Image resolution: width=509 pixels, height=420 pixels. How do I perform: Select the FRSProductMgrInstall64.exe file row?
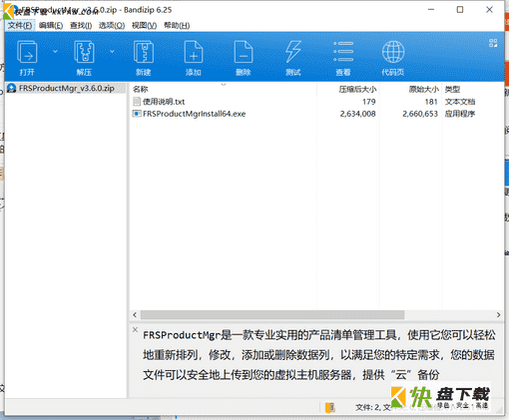click(316, 114)
